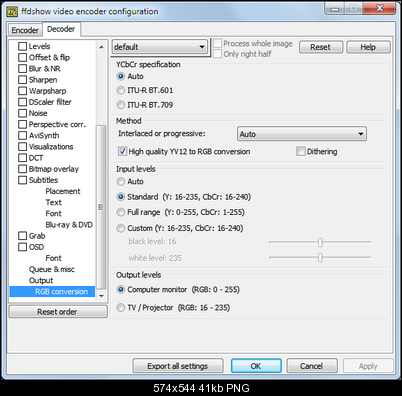Close the configuration window
The width and height of the screenshot is (402, 396).
click(x=379, y=8)
